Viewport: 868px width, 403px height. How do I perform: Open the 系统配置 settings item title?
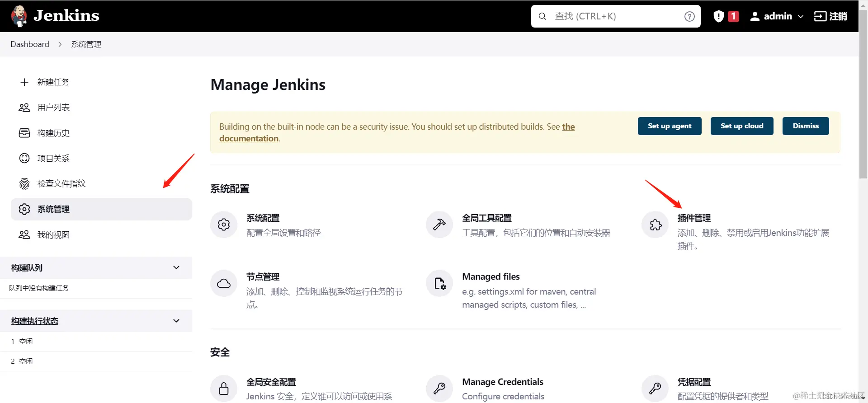(x=263, y=218)
